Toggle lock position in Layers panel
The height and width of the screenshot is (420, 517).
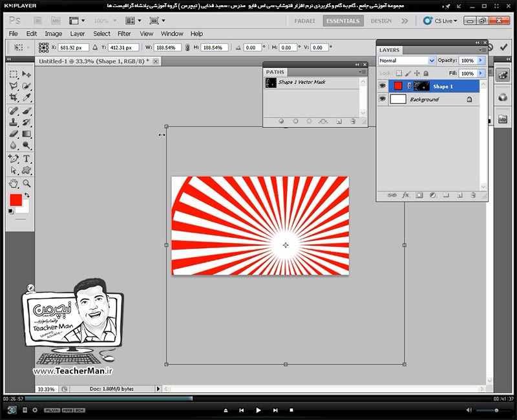417,73
